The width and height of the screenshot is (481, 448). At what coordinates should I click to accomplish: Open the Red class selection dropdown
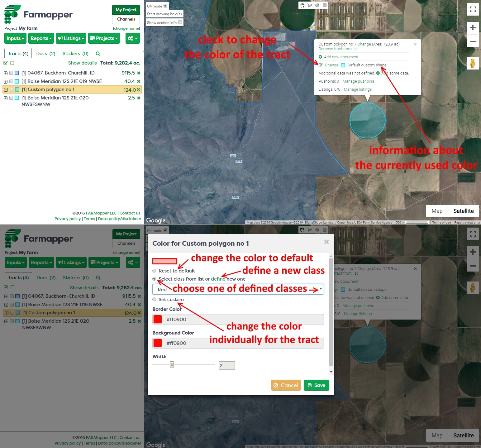(238, 289)
